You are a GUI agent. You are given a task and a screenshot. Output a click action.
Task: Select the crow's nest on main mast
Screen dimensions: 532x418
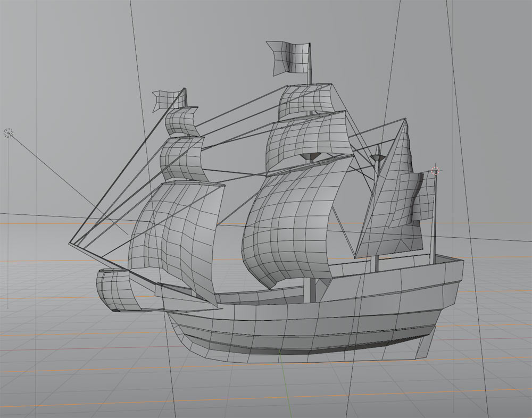311,156
